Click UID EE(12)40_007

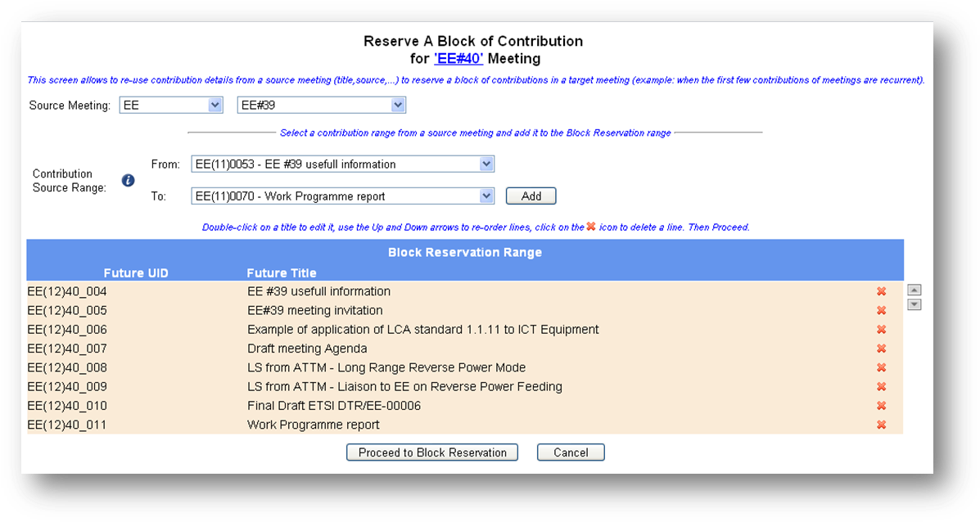pyautogui.click(x=67, y=349)
